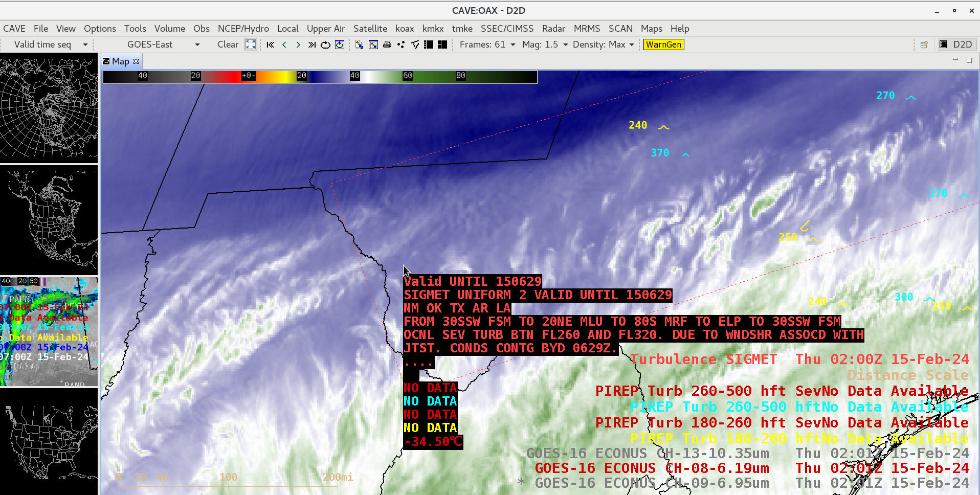Expand the Frames: 61 dropdown
Image resolution: width=980 pixels, height=495 pixels.
tap(487, 44)
